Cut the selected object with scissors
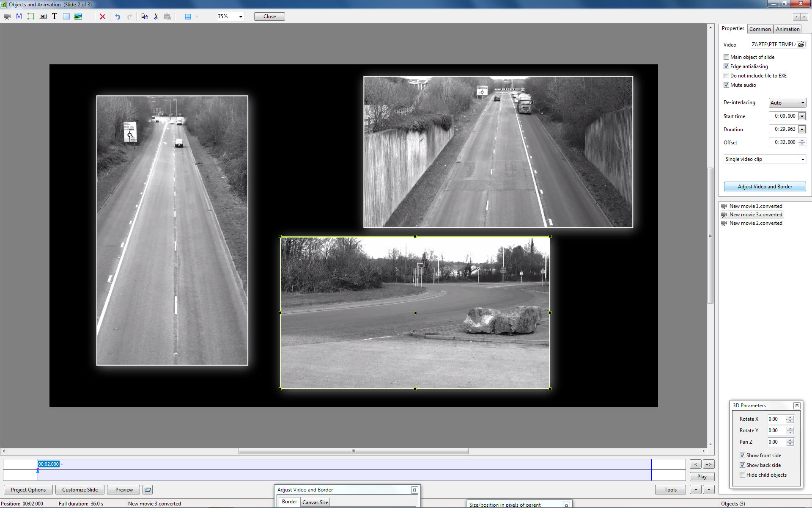Viewport: 812px width, 508px height. pyautogui.click(x=156, y=17)
